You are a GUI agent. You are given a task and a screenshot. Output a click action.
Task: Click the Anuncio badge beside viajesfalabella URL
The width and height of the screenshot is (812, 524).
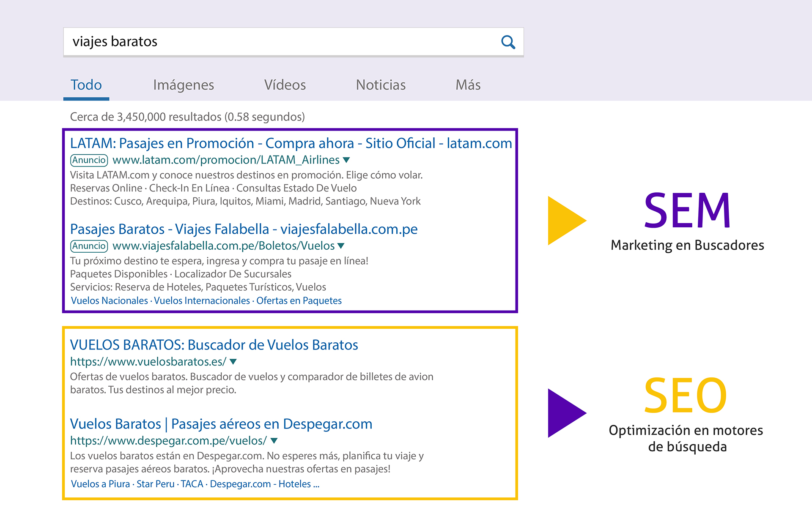coord(89,246)
